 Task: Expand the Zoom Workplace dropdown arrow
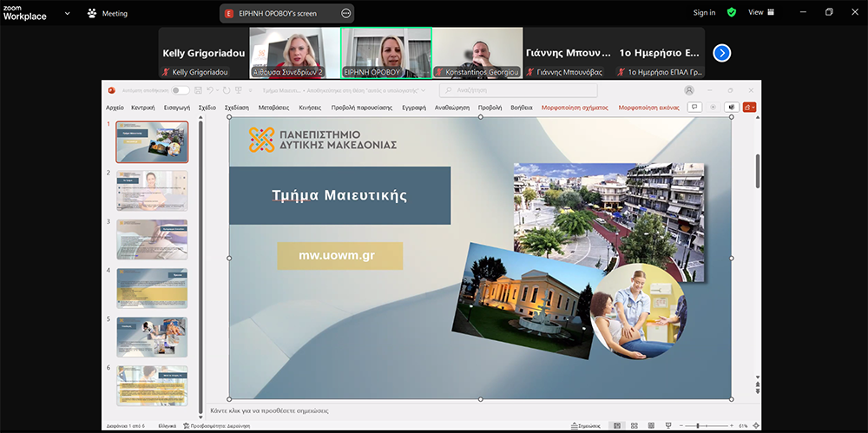click(65, 13)
